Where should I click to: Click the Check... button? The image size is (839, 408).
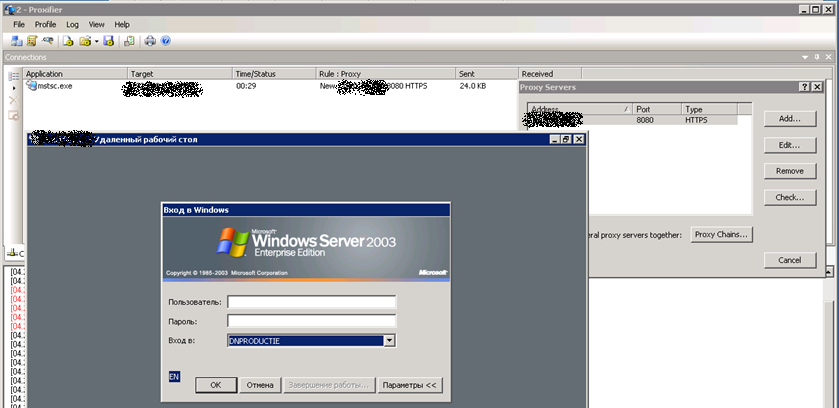click(x=790, y=197)
